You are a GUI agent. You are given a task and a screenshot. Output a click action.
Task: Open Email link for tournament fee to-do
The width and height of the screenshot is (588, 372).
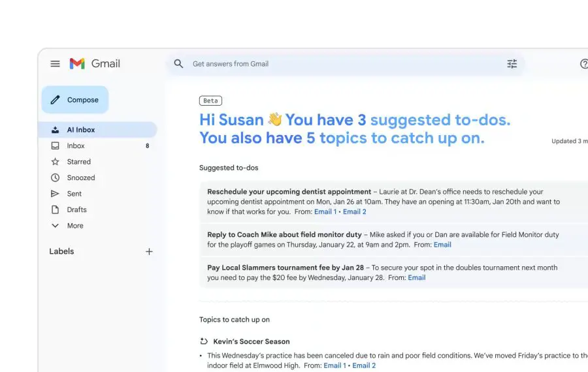[x=417, y=278]
